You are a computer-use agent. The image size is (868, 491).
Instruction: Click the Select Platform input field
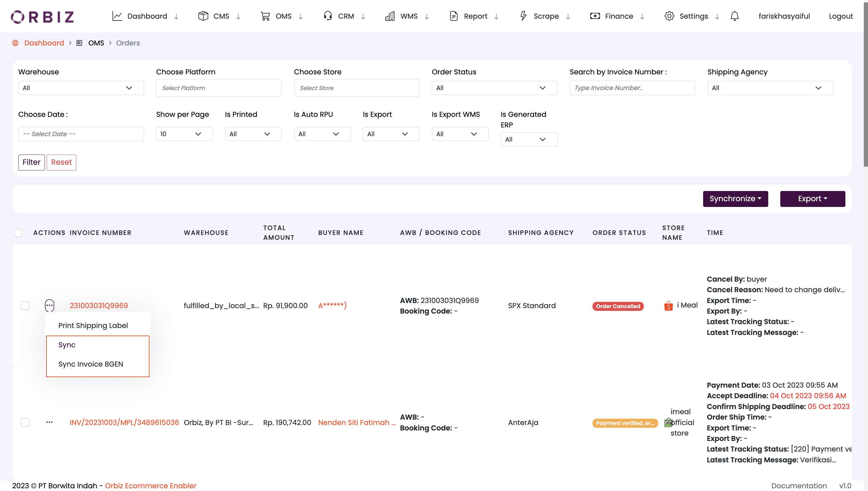(219, 88)
